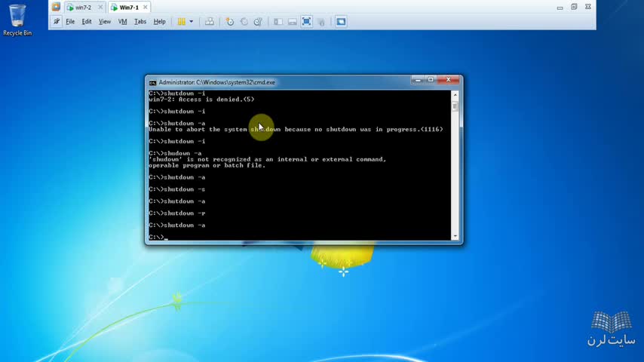This screenshot has height=362, width=644.
Task: Send Ctrl+Alt+Del to the guest
Action: [x=210, y=22]
